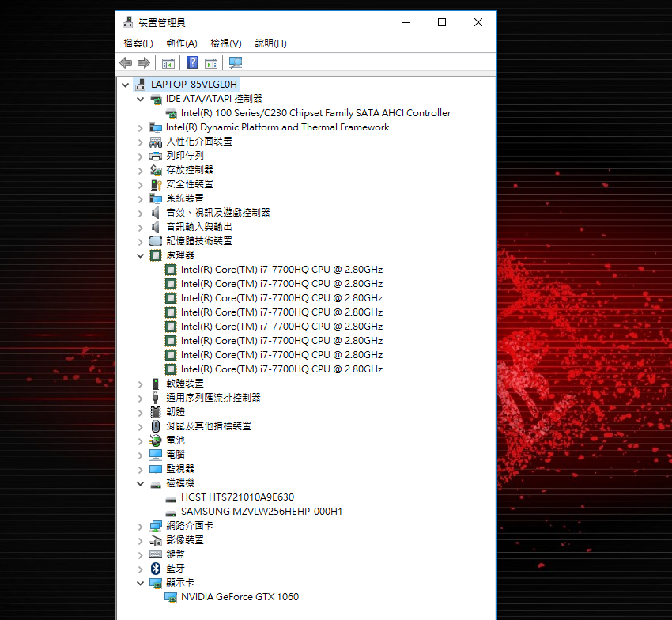Image resolution: width=672 pixels, height=620 pixels.
Task: Click the 人性化介面裝置 category icon
Action: [156, 142]
